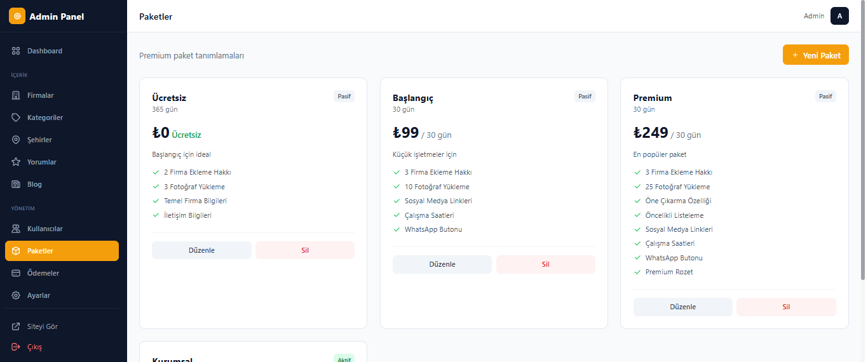Viewport: 868px width, 362px height.
Task: Click the Kategoriler tag icon
Action: [17, 117]
